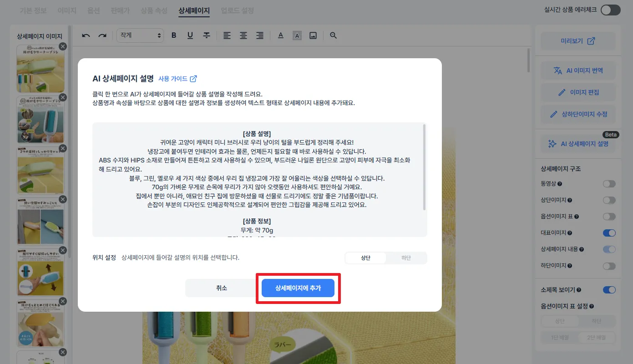Click the 이미지 편집 button
The width and height of the screenshot is (633, 364).
click(x=578, y=92)
